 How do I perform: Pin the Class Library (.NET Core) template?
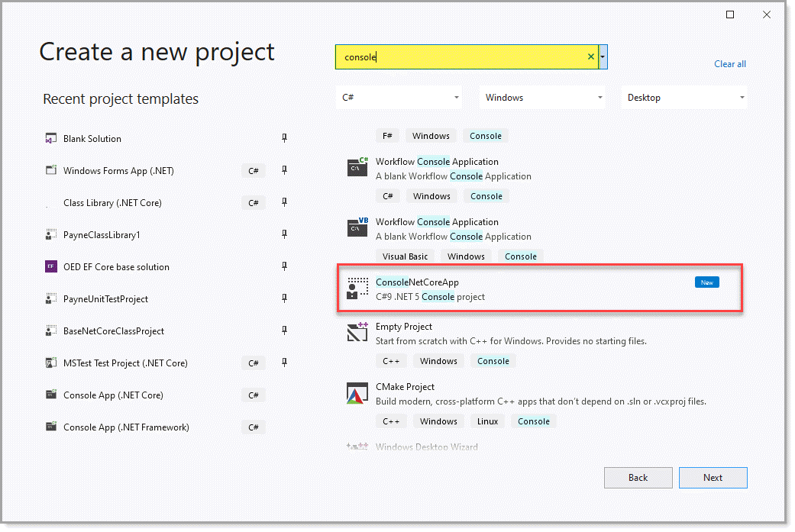284,202
